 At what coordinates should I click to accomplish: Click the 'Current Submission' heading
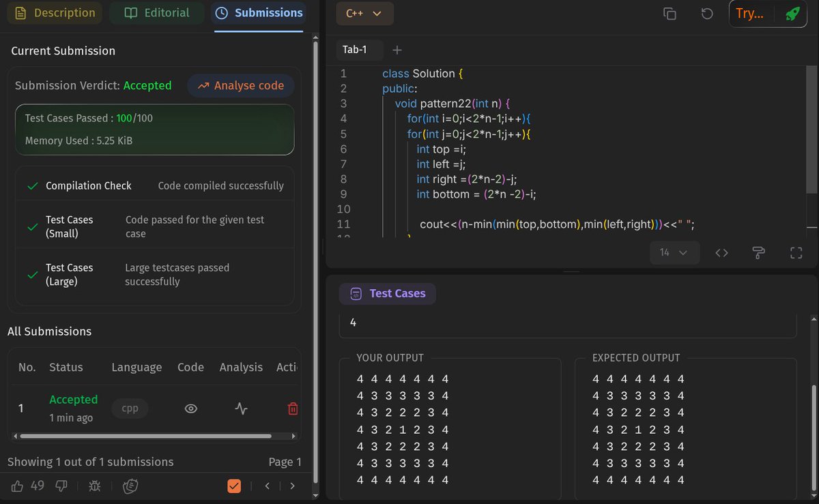pos(63,50)
